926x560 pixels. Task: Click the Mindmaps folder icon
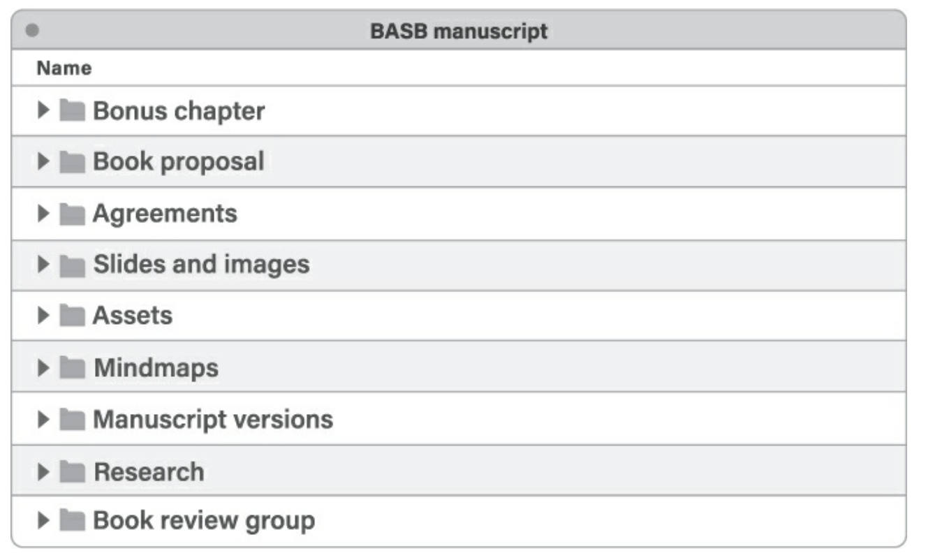[x=72, y=368]
